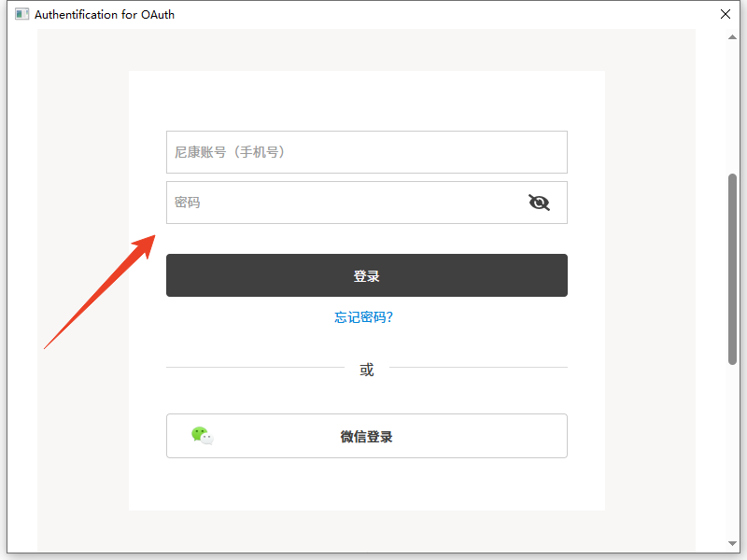Image resolution: width=747 pixels, height=560 pixels.
Task: Click the 或 divider text
Action: pyautogui.click(x=366, y=370)
